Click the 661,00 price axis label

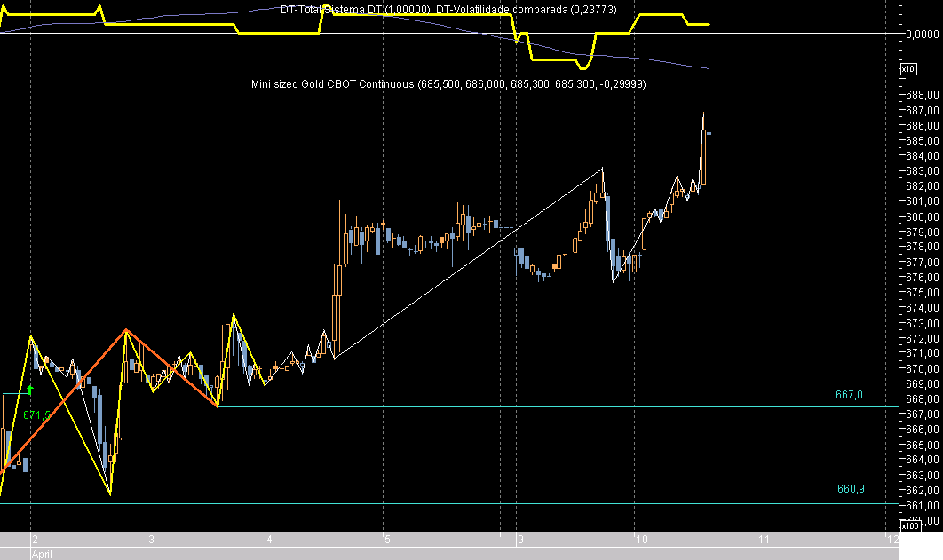coord(923,506)
